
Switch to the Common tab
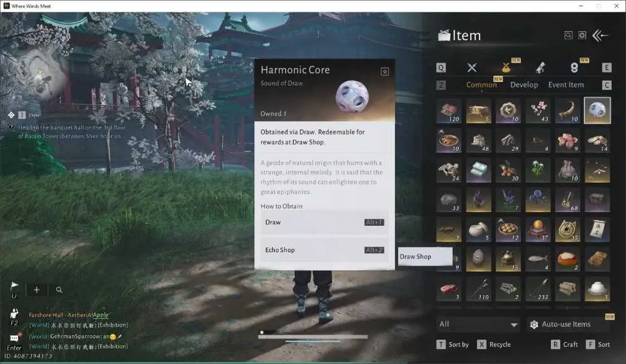pos(481,84)
